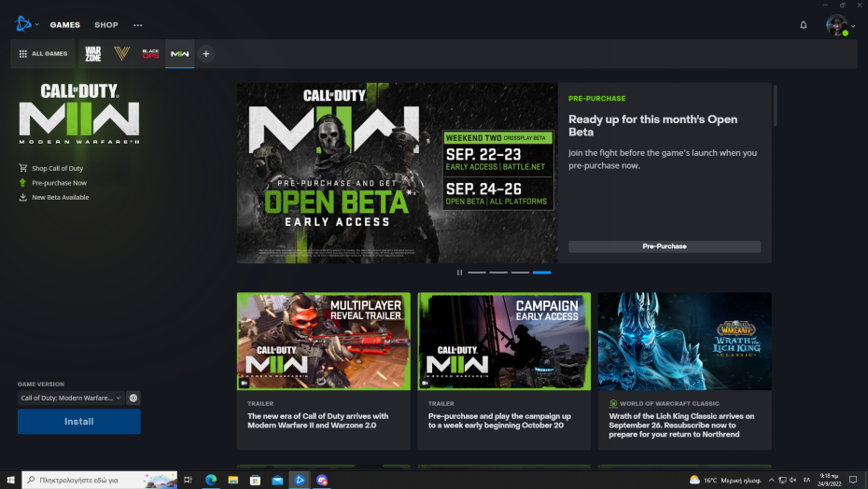Click the 'Ready up for this month's Open Beta' title

pyautogui.click(x=652, y=126)
